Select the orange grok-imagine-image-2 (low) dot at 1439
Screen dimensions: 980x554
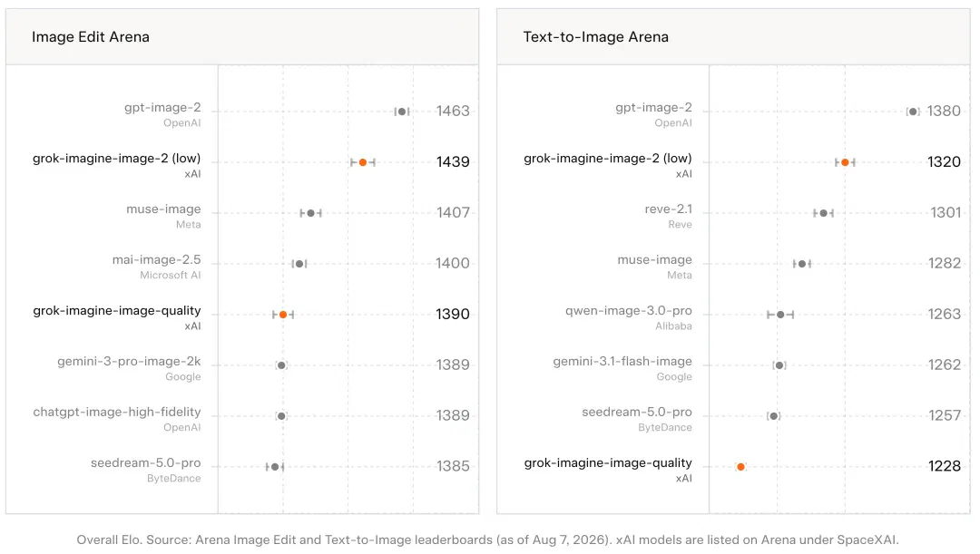coord(362,162)
